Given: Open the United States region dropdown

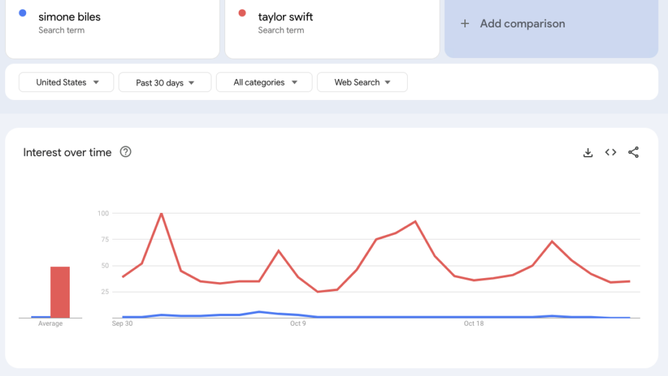Looking at the screenshot, I should coord(66,82).
